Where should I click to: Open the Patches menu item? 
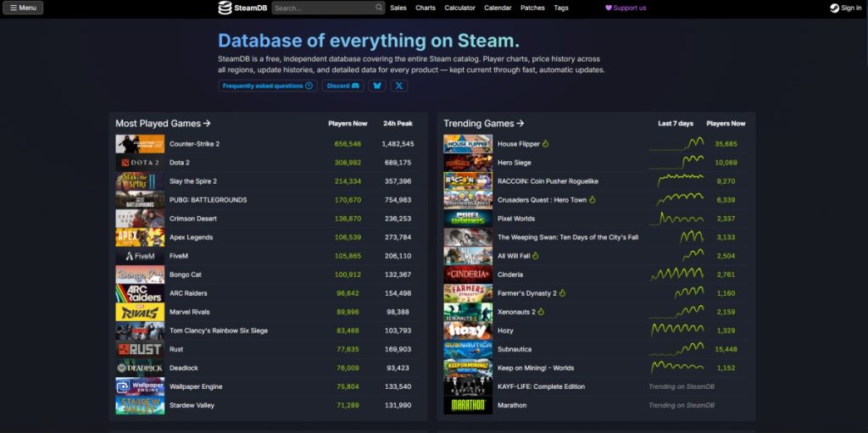click(532, 8)
